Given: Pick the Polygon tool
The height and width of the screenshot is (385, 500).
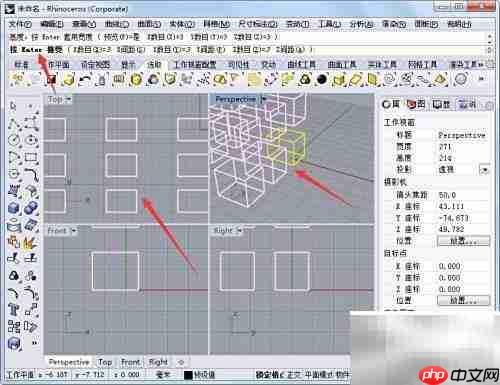Looking at the screenshot, I should coord(14,174).
